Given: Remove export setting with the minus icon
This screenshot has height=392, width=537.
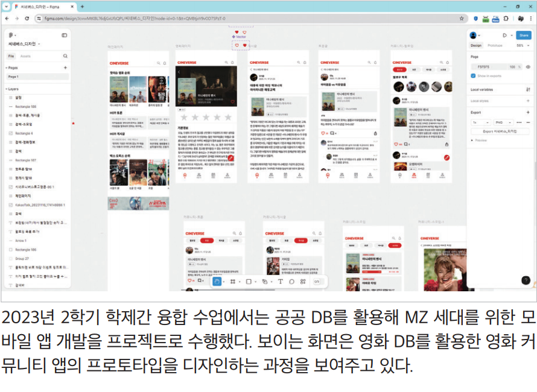Looking at the screenshot, I should [528, 122].
